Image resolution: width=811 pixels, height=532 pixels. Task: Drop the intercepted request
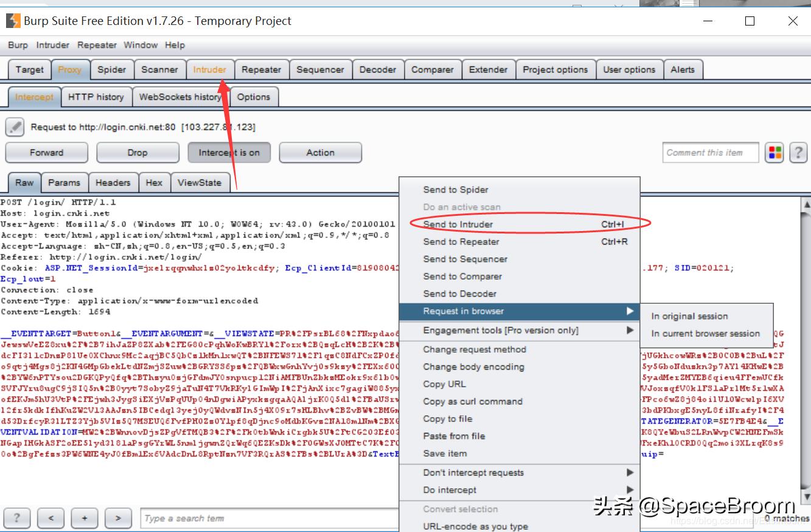(137, 153)
